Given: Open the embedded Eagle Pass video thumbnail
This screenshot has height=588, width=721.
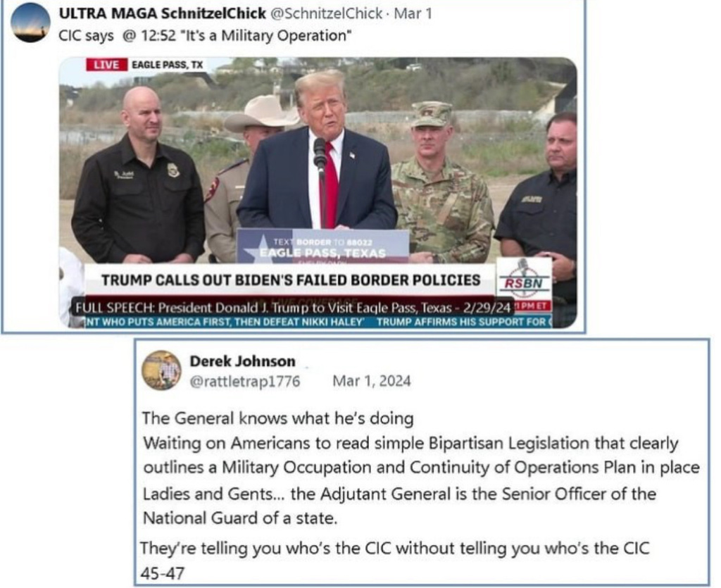Looking at the screenshot, I should click(x=318, y=193).
